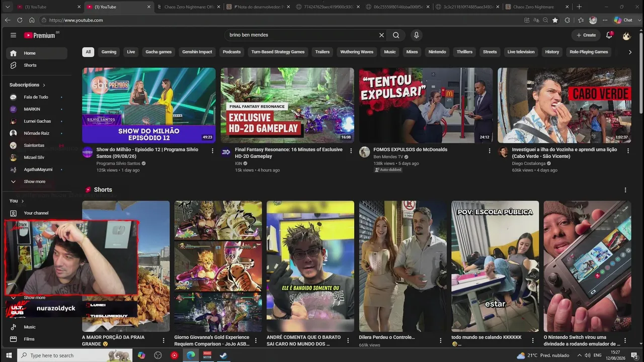Select the All filter chip
This screenshot has width=644, height=362.
tap(88, 52)
